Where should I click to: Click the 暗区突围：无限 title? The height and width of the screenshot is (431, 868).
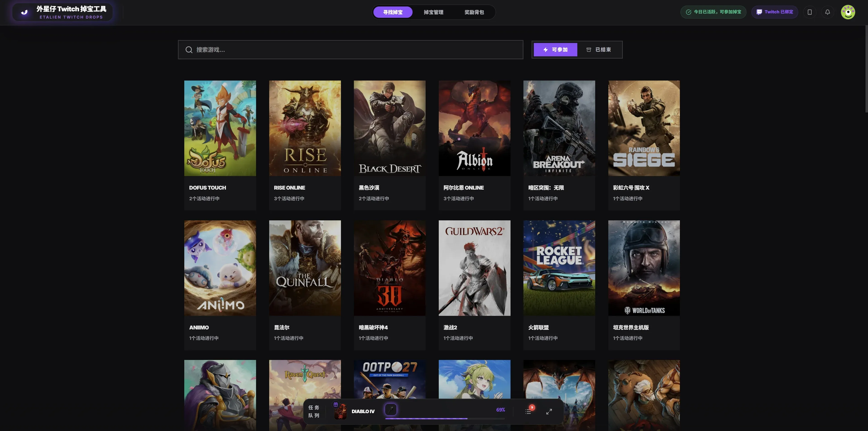546,188
